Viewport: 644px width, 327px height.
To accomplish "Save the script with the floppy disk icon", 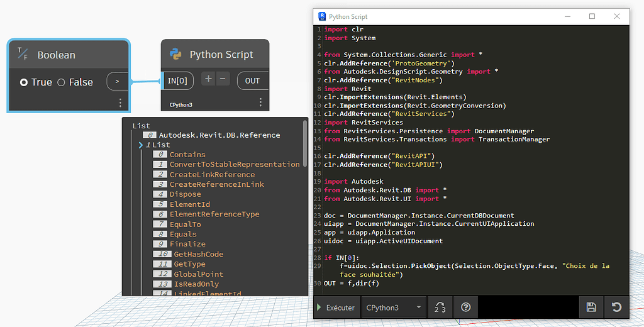I will (x=591, y=308).
